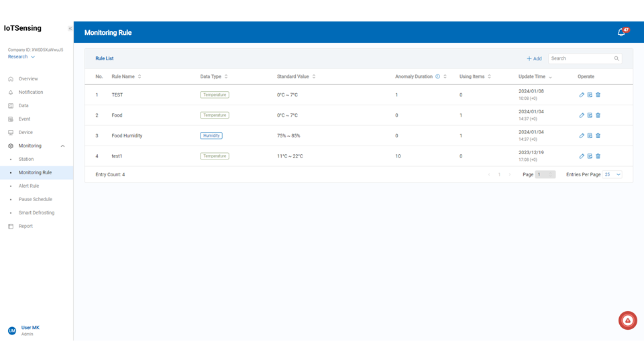
Task: Expand the Research company selector
Action: click(21, 57)
